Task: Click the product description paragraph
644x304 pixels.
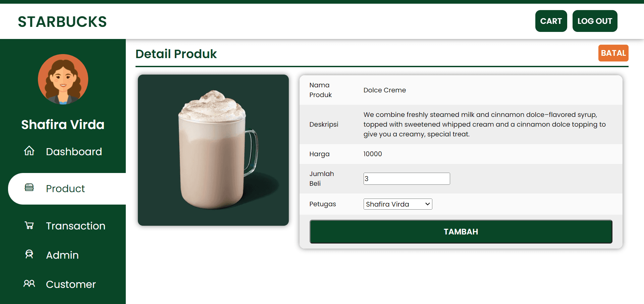Action: (x=485, y=124)
